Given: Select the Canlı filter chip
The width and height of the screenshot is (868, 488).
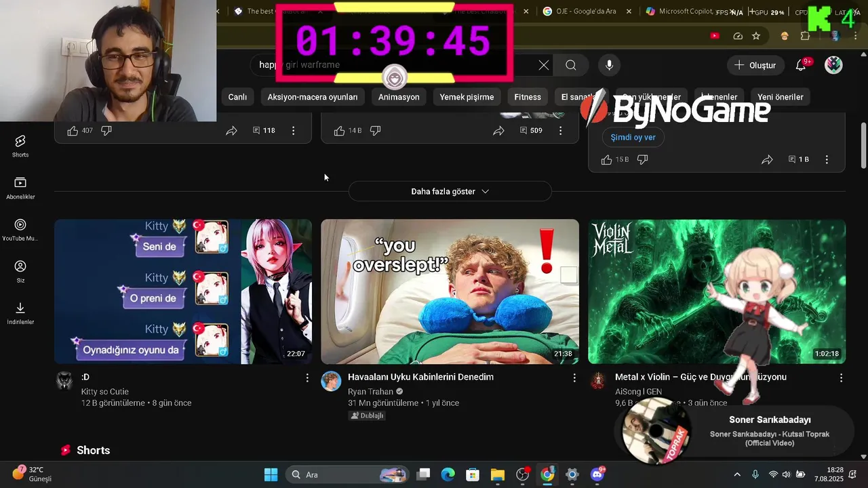Looking at the screenshot, I should (237, 97).
